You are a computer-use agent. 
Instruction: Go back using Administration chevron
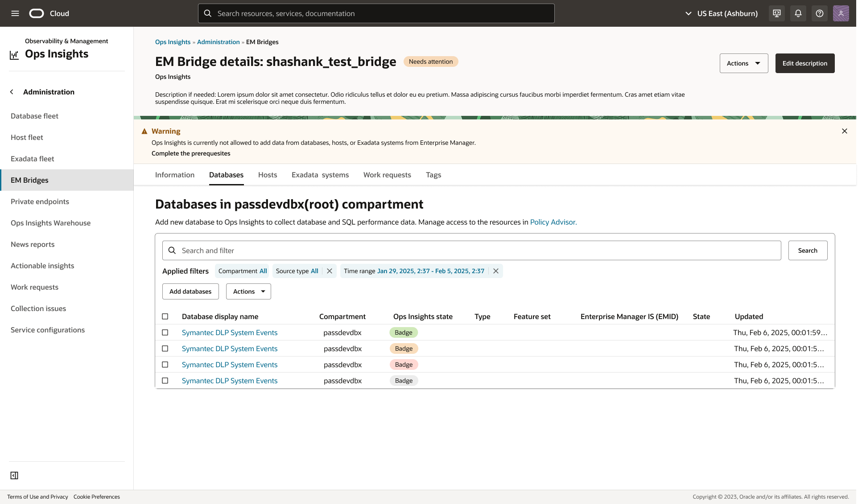(12, 92)
